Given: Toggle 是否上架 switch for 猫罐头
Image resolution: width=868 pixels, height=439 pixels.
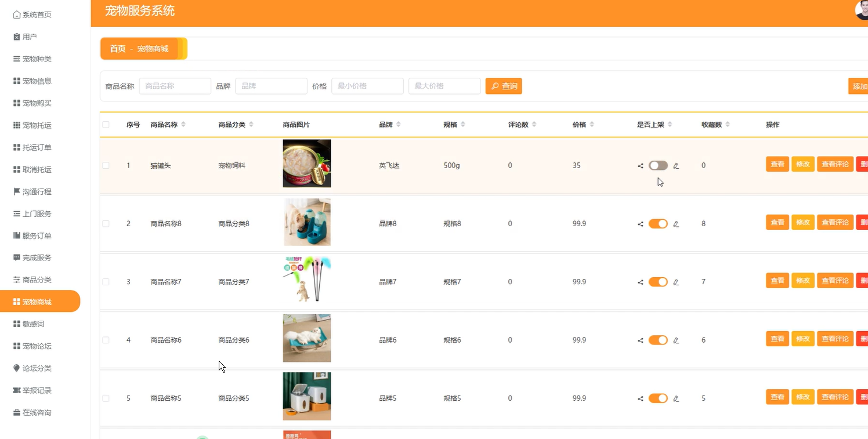Looking at the screenshot, I should (x=658, y=165).
